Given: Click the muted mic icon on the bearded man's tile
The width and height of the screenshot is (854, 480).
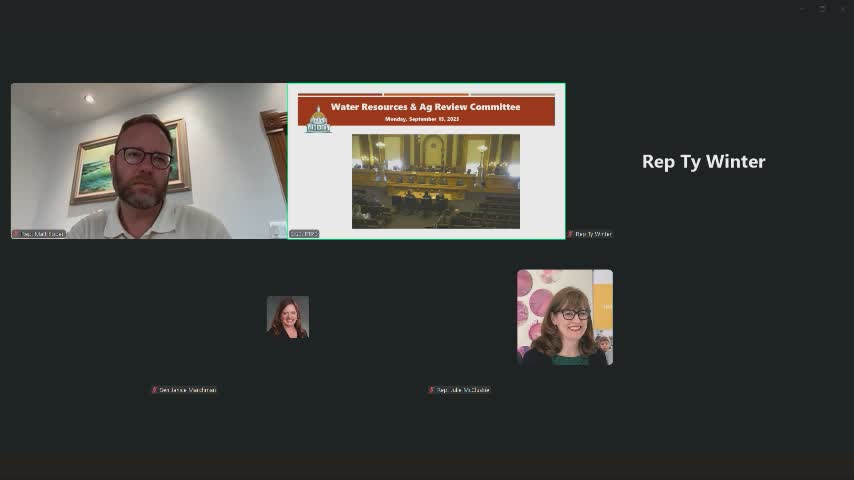Looking at the screenshot, I should (x=16, y=234).
